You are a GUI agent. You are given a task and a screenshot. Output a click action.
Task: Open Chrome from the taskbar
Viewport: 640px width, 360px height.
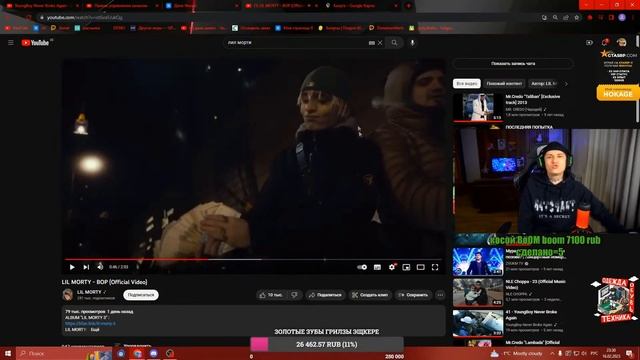(x=138, y=353)
